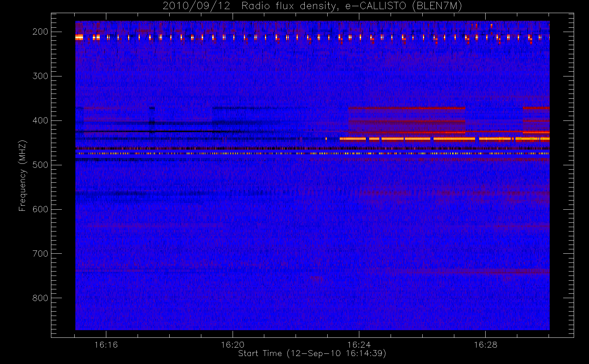Viewport: 589px width, 364px height.
Task: Click the 'Start Time (12-Sep-10 16:14:39)' axis label
Action: [312, 353]
